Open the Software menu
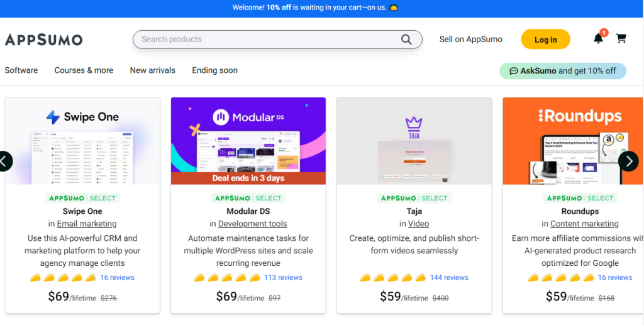The image size is (644, 325). [x=21, y=70]
